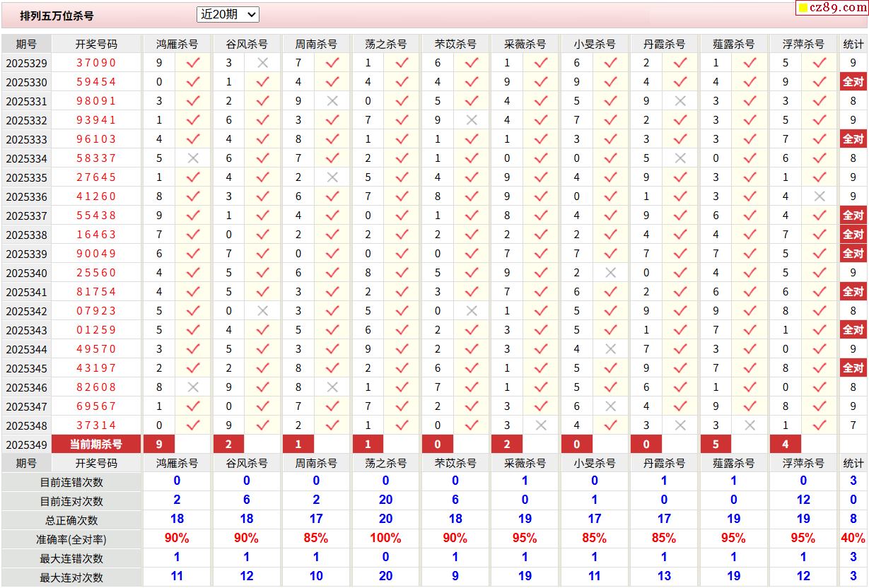
Task: Click the 全对 badge in row 2025338
Action: [853, 235]
